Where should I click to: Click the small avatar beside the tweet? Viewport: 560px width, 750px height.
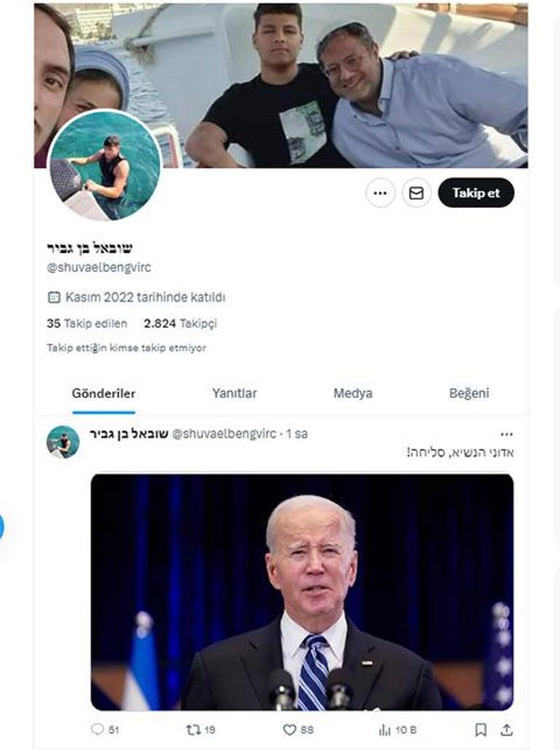coord(63,442)
